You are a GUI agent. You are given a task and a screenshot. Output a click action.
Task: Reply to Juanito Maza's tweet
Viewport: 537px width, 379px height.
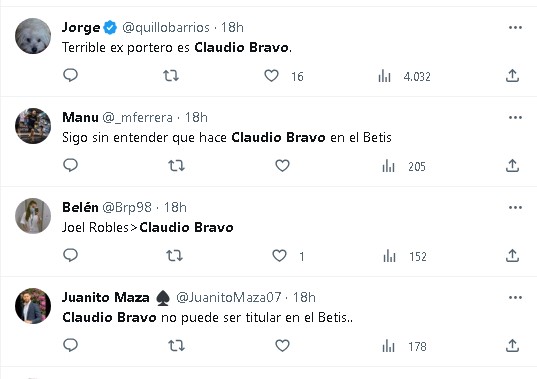click(71, 345)
